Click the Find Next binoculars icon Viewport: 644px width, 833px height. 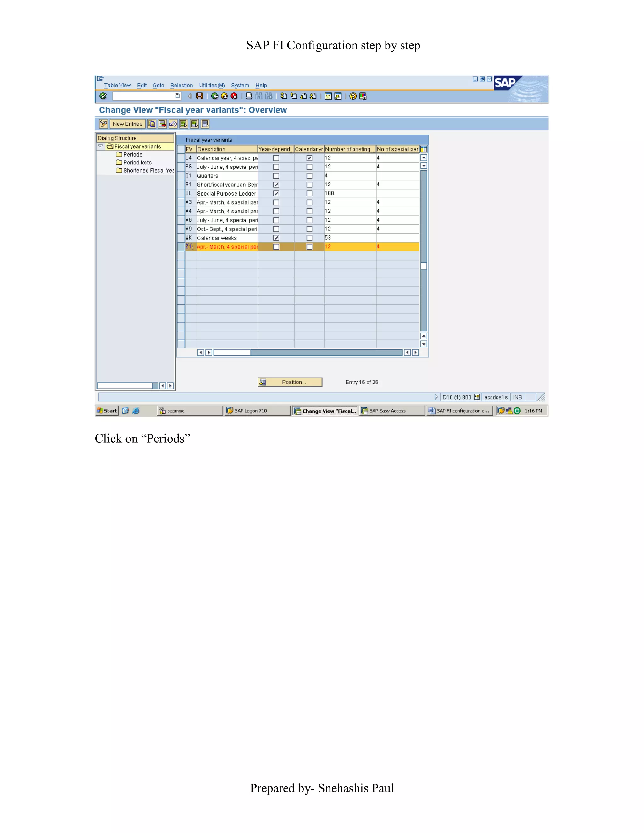tap(269, 96)
